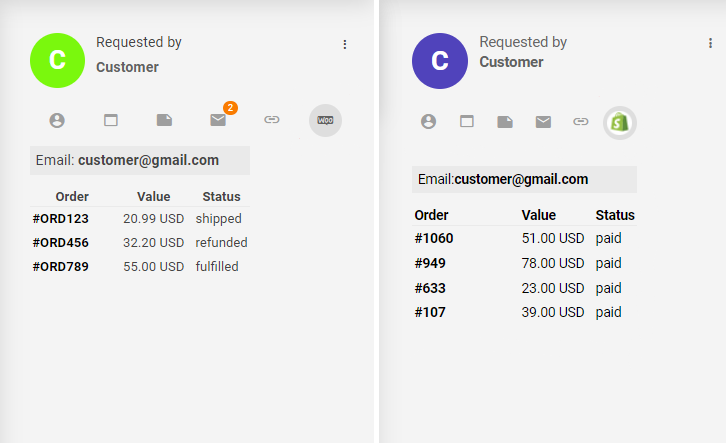Open the window icon in left panel
Screen dimensions: 726x443
(x=111, y=120)
